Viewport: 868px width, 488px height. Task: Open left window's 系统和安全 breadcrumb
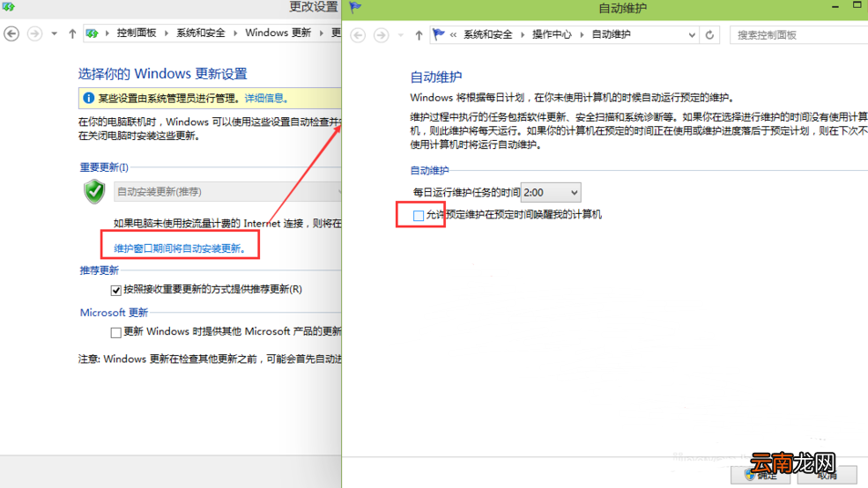[200, 33]
